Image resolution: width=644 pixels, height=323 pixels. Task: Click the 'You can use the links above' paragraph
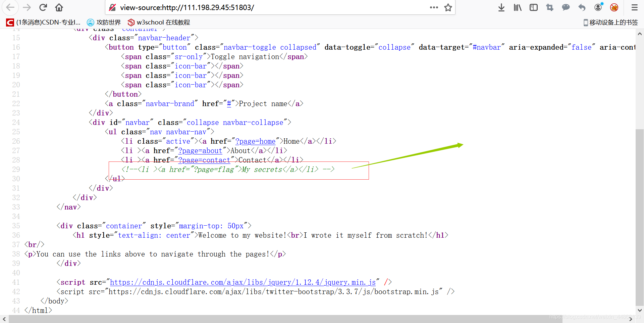153,254
